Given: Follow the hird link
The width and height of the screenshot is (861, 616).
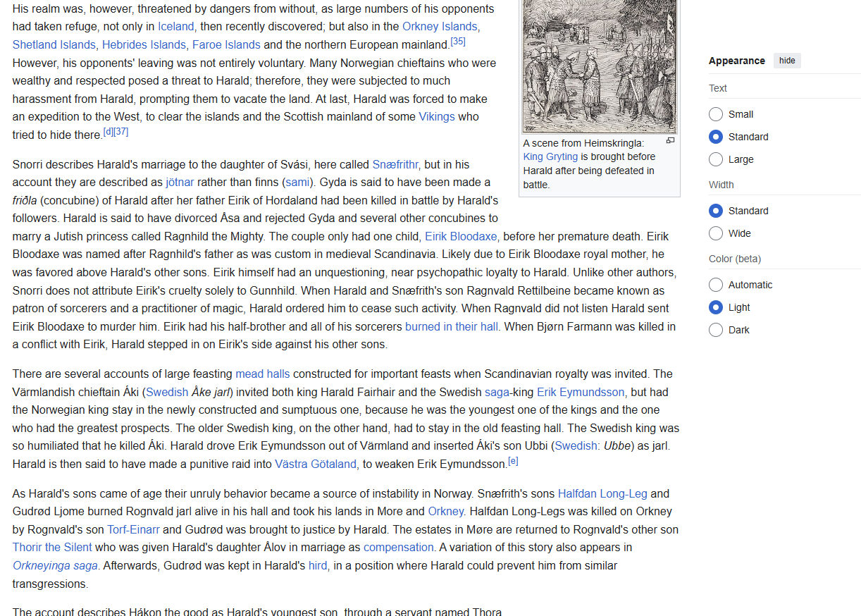Looking at the screenshot, I should (x=318, y=565).
